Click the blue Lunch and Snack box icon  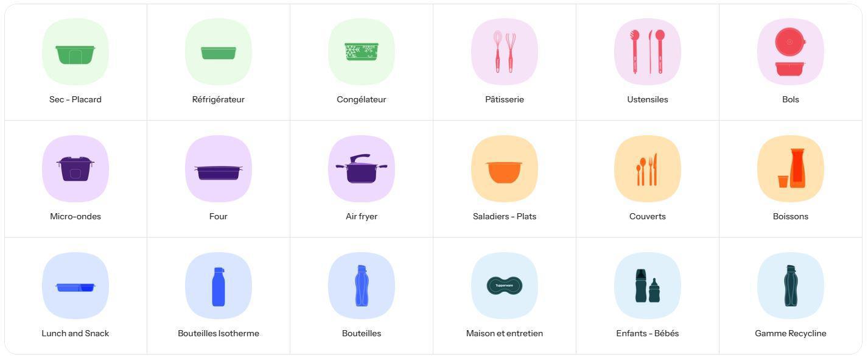coord(75,286)
